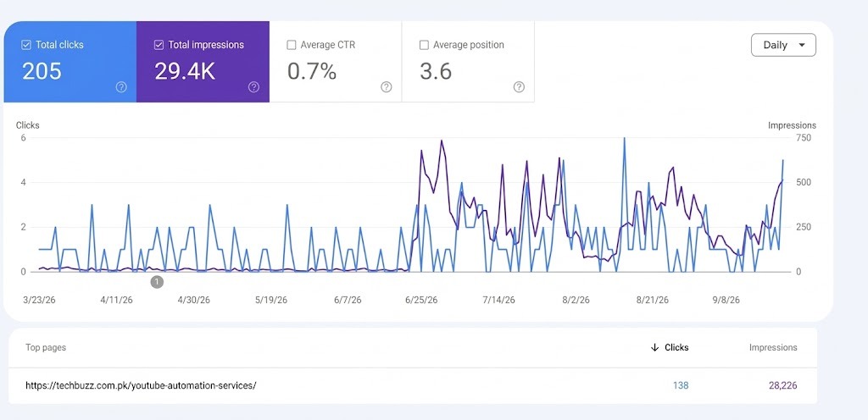Click chart annotation marker labeled 1
868x420 pixels.
click(157, 282)
